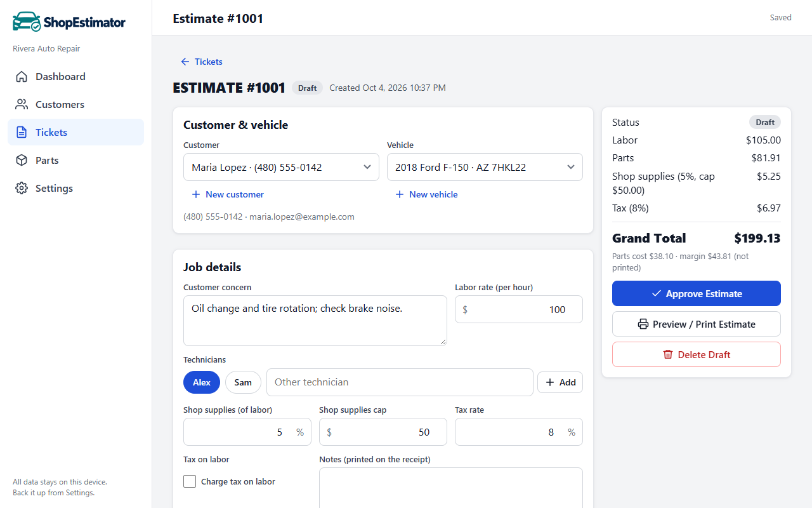Click the New vehicle link

tap(426, 194)
